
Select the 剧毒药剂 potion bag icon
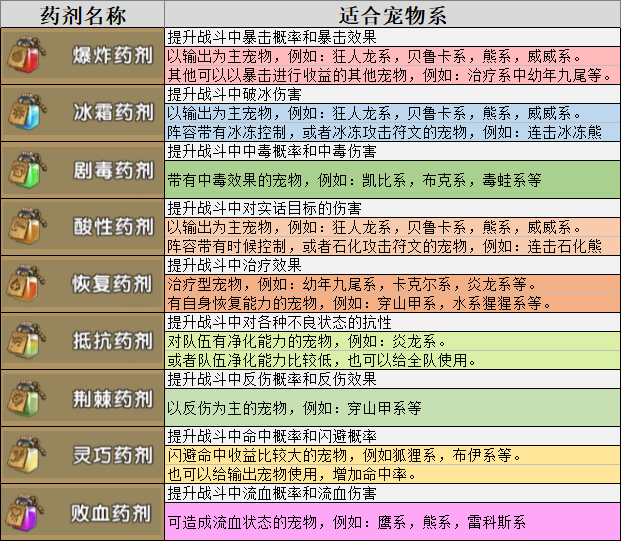click(x=25, y=171)
